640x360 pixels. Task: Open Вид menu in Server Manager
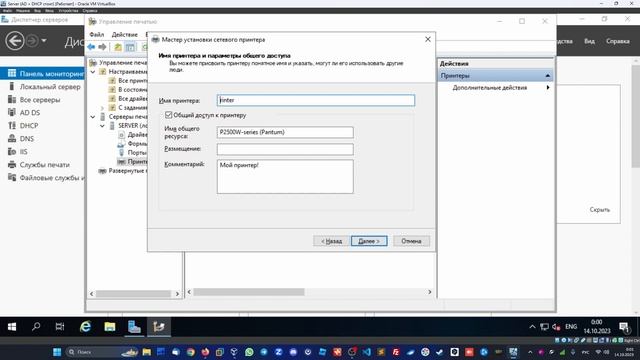point(589,41)
